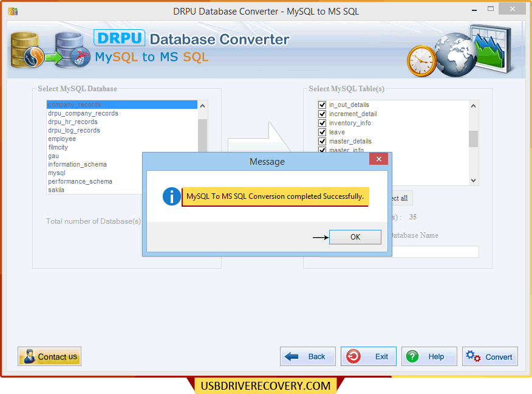
Task: Click database list scroll-up arrow
Action: point(203,106)
